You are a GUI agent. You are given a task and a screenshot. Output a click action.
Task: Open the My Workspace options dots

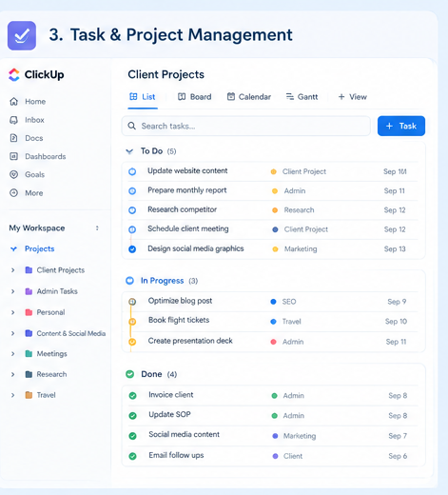pos(97,228)
